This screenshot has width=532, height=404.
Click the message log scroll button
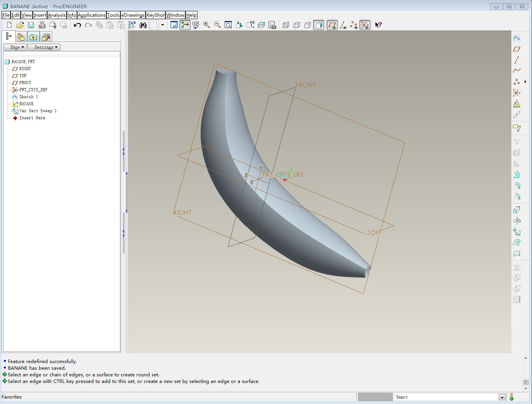coord(526,382)
